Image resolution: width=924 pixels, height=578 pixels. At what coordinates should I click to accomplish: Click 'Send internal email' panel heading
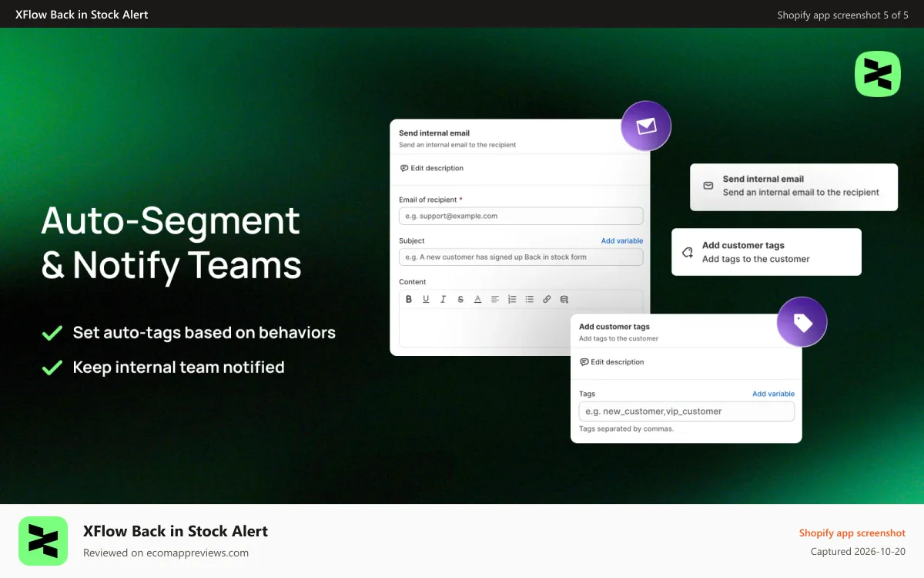pos(434,133)
